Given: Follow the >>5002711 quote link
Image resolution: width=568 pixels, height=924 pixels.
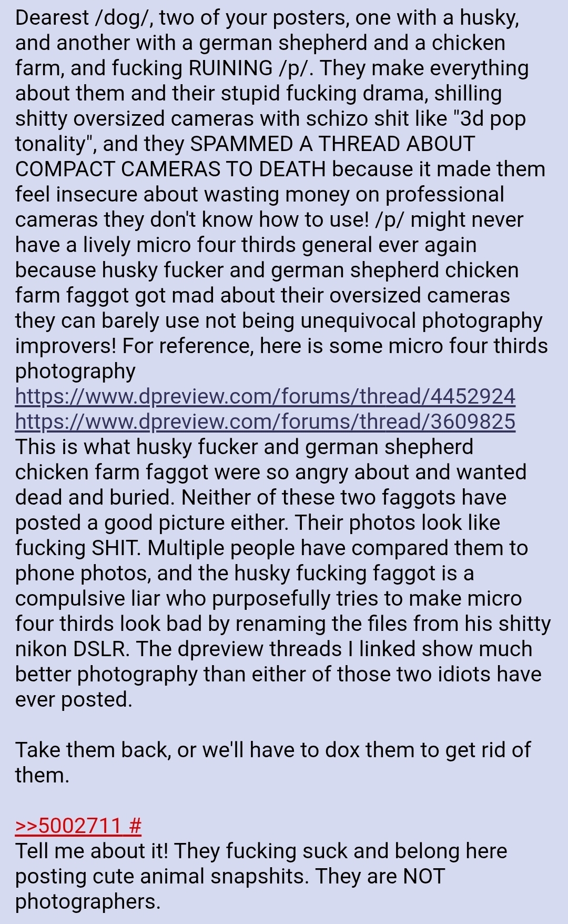Looking at the screenshot, I should point(69,826).
